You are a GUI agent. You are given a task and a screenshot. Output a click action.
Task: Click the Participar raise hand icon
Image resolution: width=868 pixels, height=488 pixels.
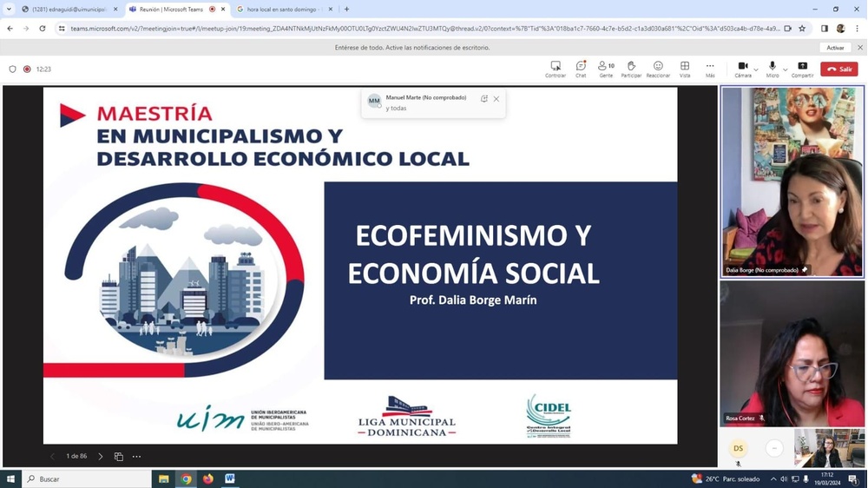pyautogui.click(x=631, y=67)
